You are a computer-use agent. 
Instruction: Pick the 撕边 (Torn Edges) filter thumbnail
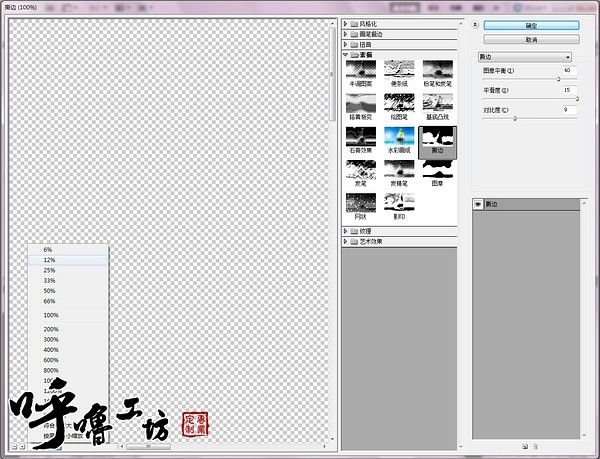pyautogui.click(x=437, y=141)
